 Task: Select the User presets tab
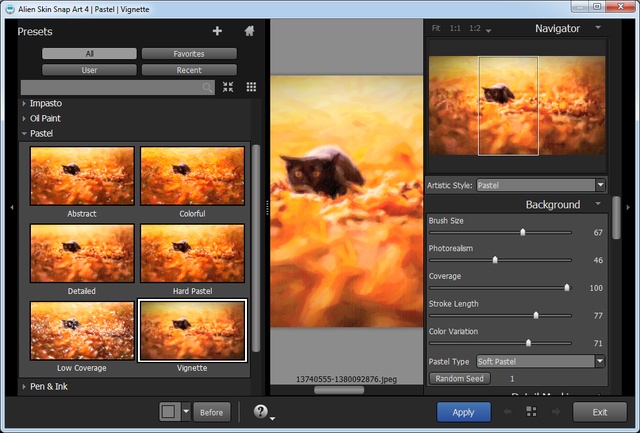[90, 70]
